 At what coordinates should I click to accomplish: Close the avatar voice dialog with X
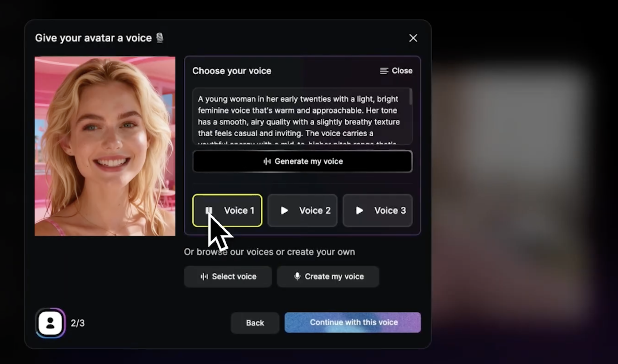tap(413, 38)
